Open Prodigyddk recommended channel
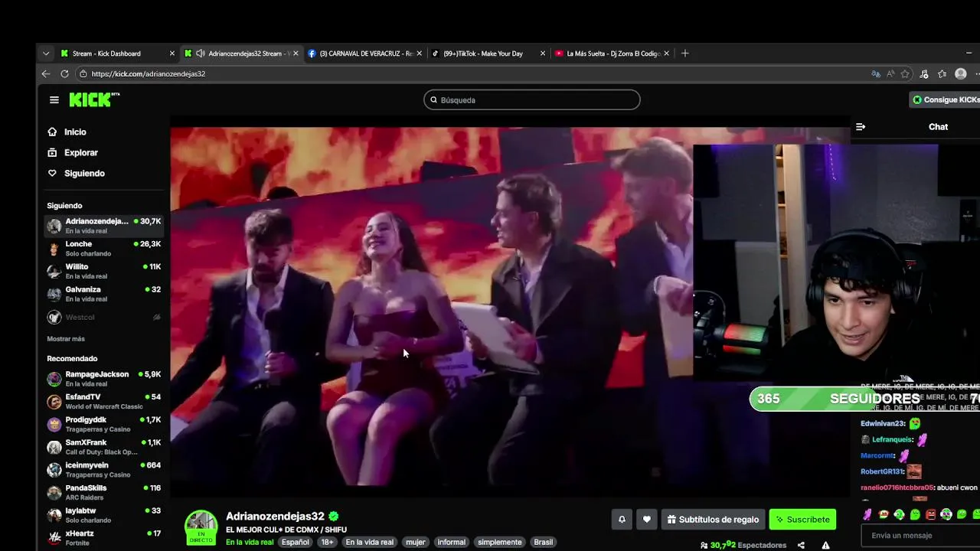The image size is (980, 551). click(x=103, y=424)
